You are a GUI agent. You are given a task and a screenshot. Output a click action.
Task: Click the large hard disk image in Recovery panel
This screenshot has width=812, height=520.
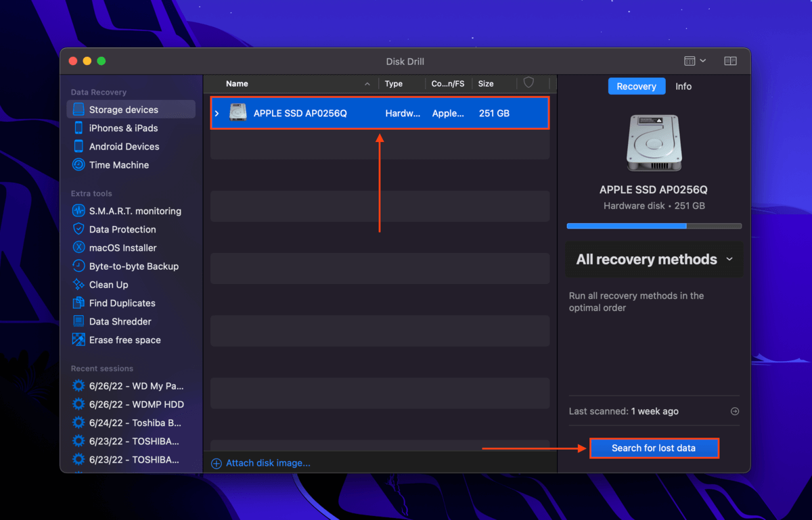coord(654,143)
